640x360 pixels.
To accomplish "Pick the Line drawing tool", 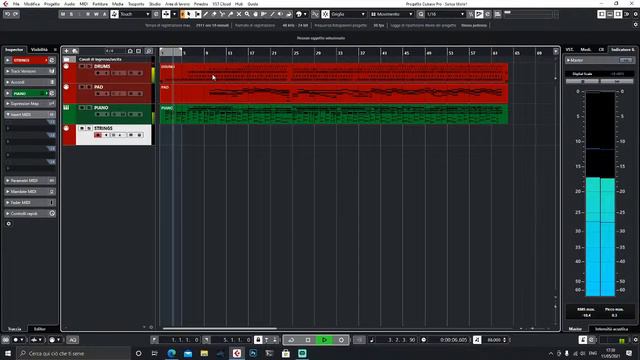I will click(272, 14).
